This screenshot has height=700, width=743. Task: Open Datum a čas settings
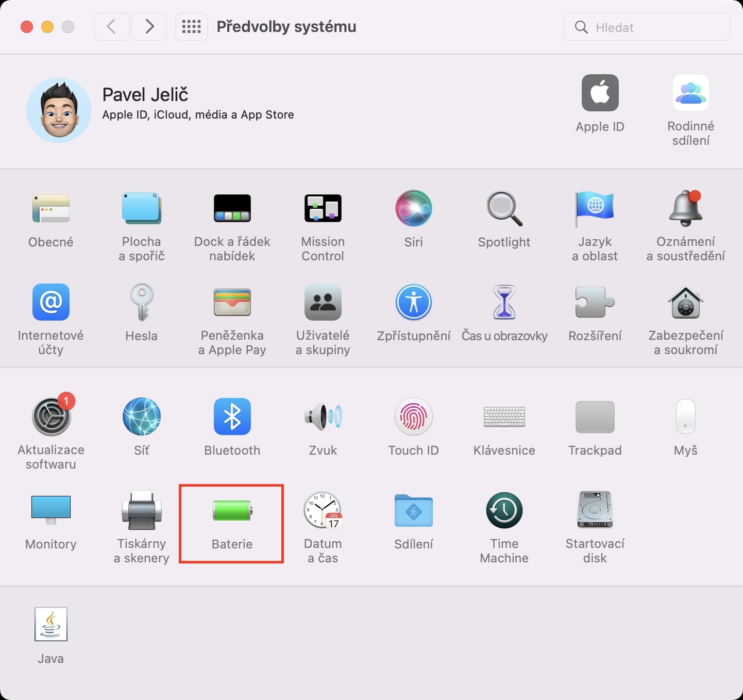point(323,510)
